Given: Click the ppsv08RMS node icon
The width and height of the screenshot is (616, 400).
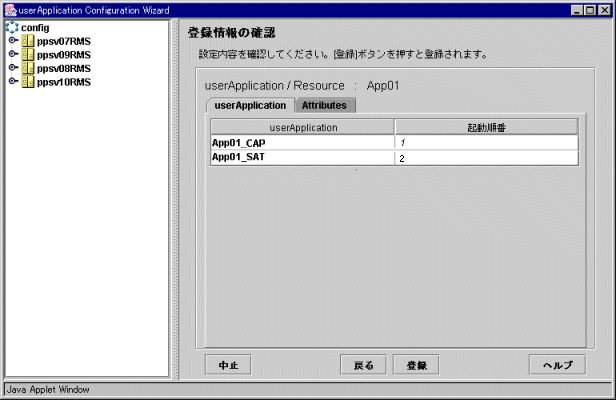Looking at the screenshot, I should pos(27,68).
